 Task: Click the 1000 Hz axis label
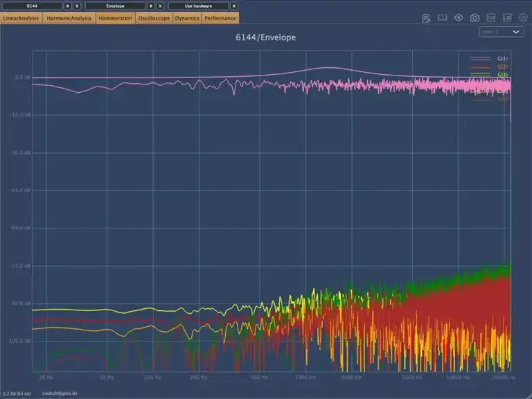coord(305,378)
